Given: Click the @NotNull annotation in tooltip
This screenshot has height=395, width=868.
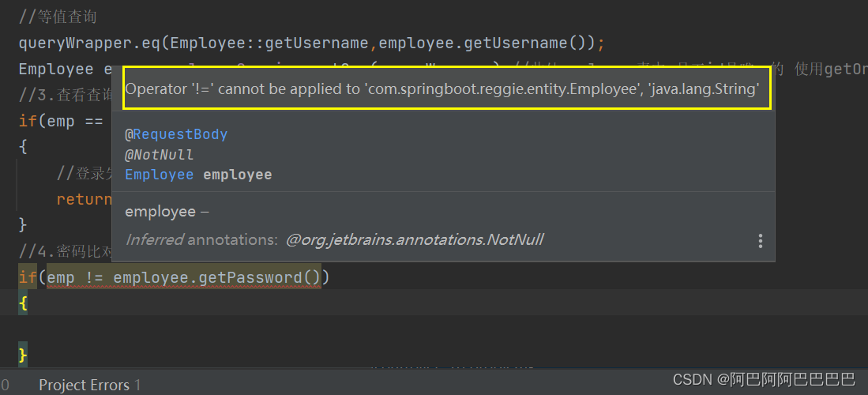Looking at the screenshot, I should [x=160, y=155].
